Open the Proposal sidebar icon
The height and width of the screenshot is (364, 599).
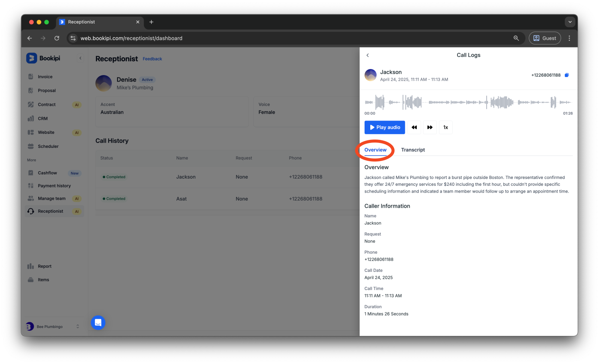pyautogui.click(x=31, y=91)
